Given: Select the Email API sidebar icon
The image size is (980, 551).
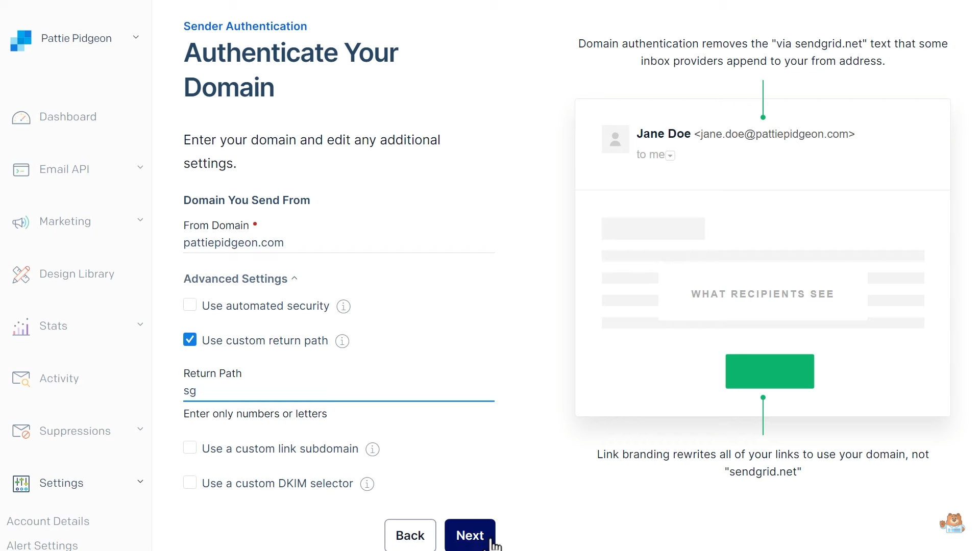Looking at the screenshot, I should pyautogui.click(x=21, y=169).
